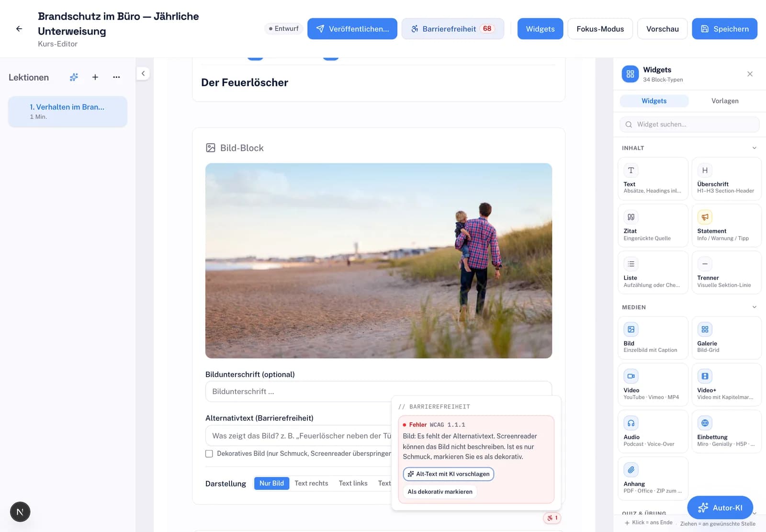Add the Bild widget
This screenshot has width=766, height=532.
pos(653,338)
